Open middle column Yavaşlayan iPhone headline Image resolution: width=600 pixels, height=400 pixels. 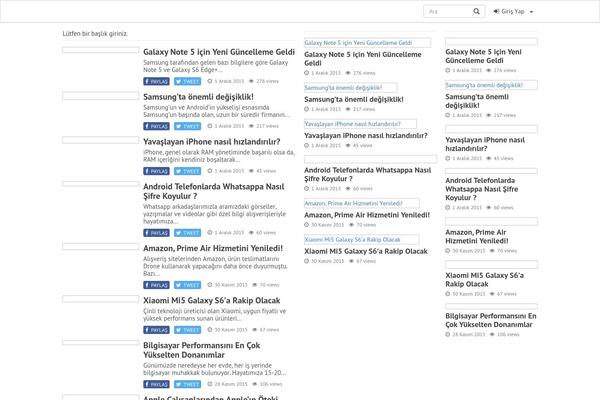point(366,136)
